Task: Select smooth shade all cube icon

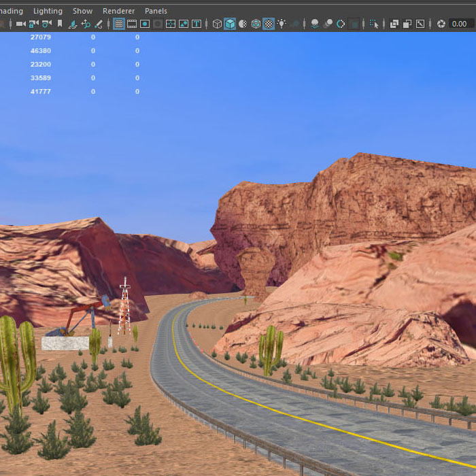Action: click(x=230, y=24)
